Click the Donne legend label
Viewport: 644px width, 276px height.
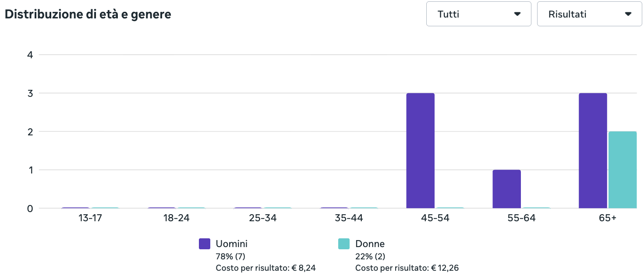tap(370, 244)
